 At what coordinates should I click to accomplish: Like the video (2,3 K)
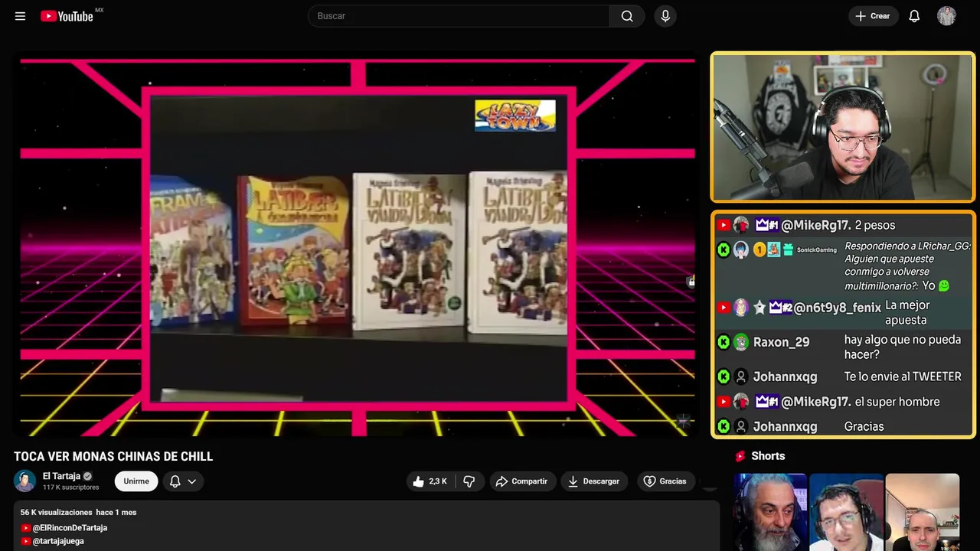tap(430, 481)
